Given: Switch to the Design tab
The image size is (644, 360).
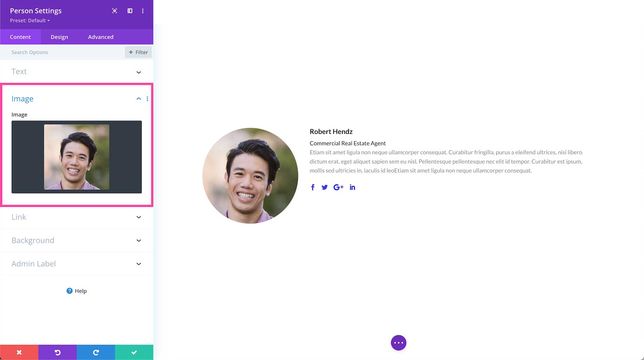Looking at the screenshot, I should pyautogui.click(x=59, y=37).
